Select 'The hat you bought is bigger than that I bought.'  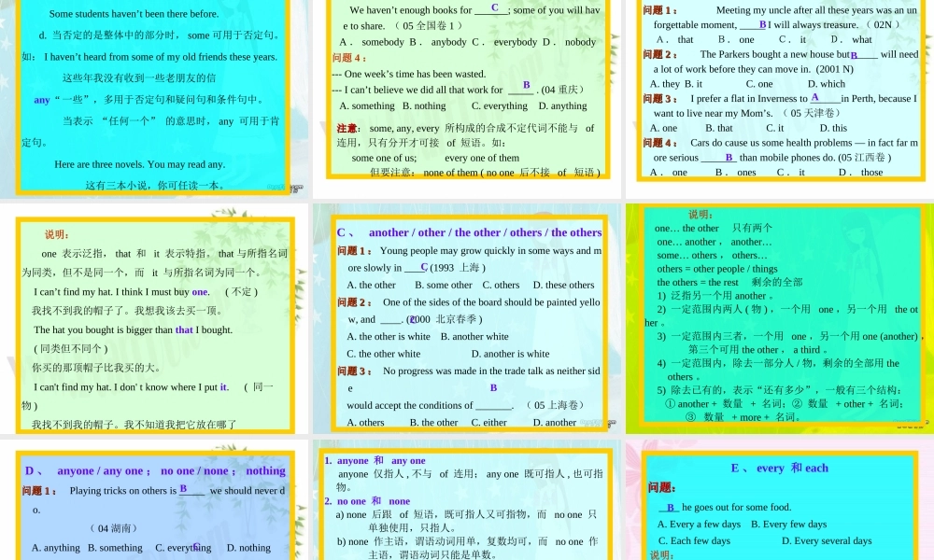click(133, 329)
